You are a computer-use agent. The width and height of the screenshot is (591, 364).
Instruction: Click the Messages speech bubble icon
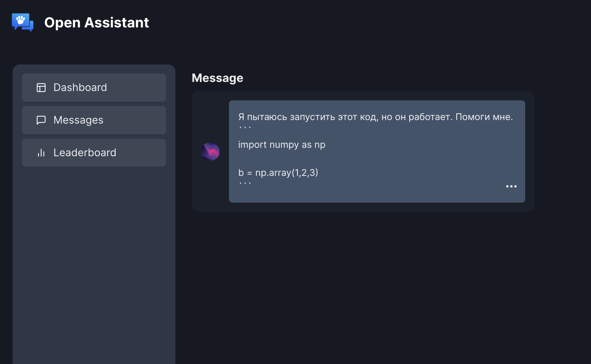click(x=41, y=120)
